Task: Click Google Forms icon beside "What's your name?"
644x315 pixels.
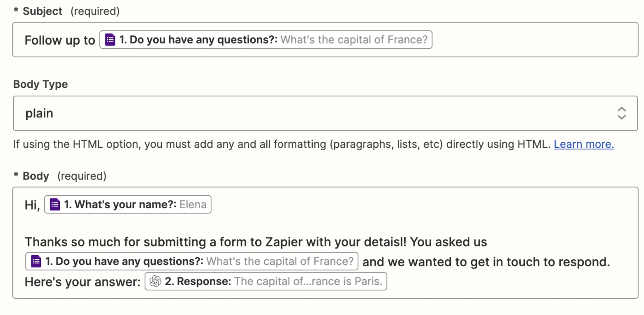Action: (55, 204)
